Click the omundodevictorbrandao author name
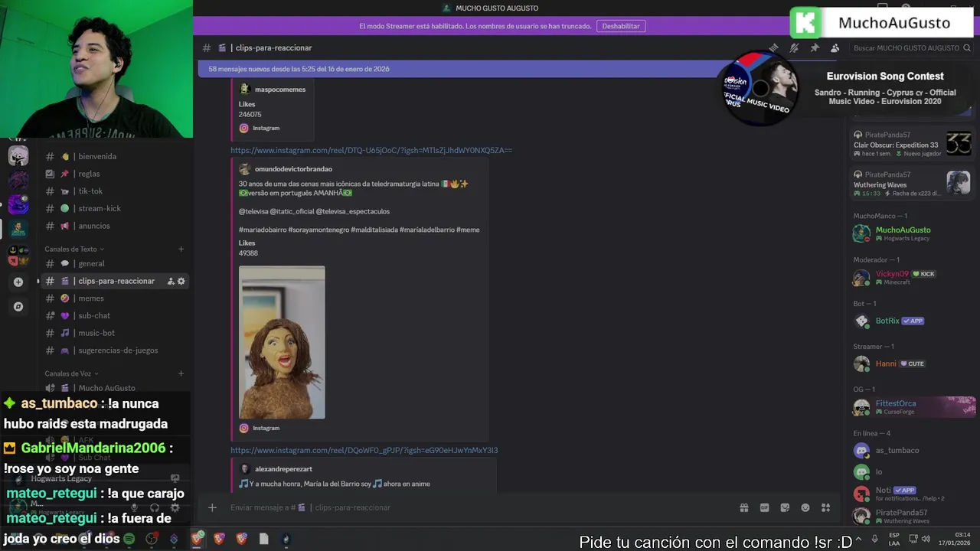This screenshot has height=551, width=980. 293,169
